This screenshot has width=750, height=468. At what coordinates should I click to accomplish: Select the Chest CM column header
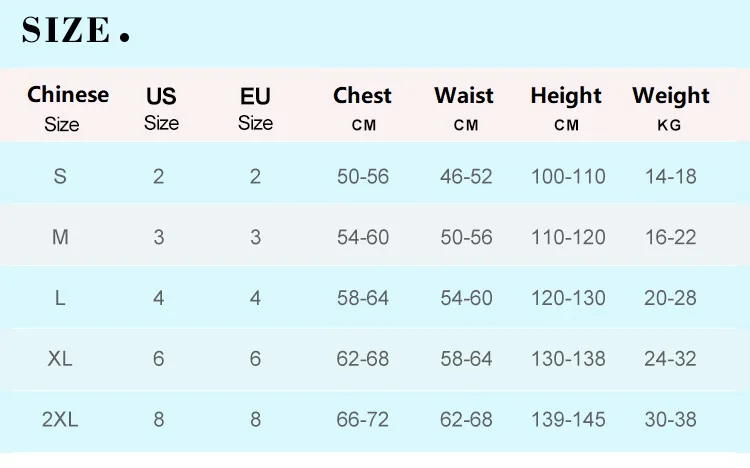pos(363,109)
